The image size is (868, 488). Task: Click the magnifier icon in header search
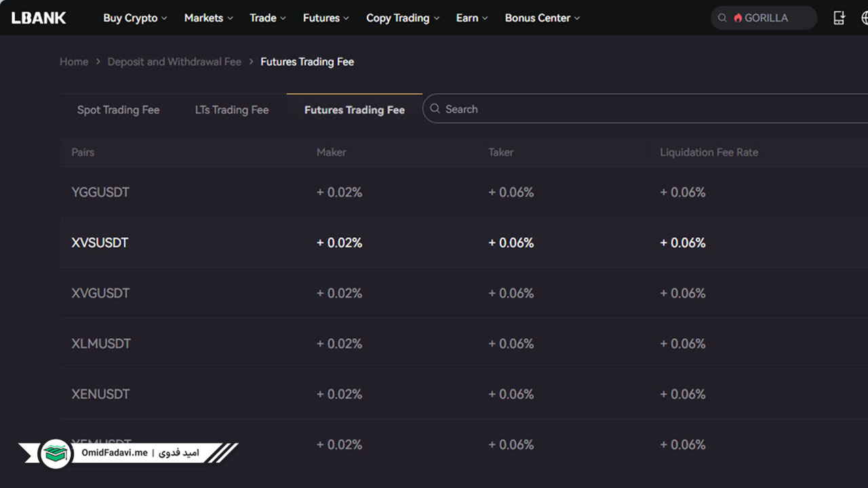click(722, 18)
